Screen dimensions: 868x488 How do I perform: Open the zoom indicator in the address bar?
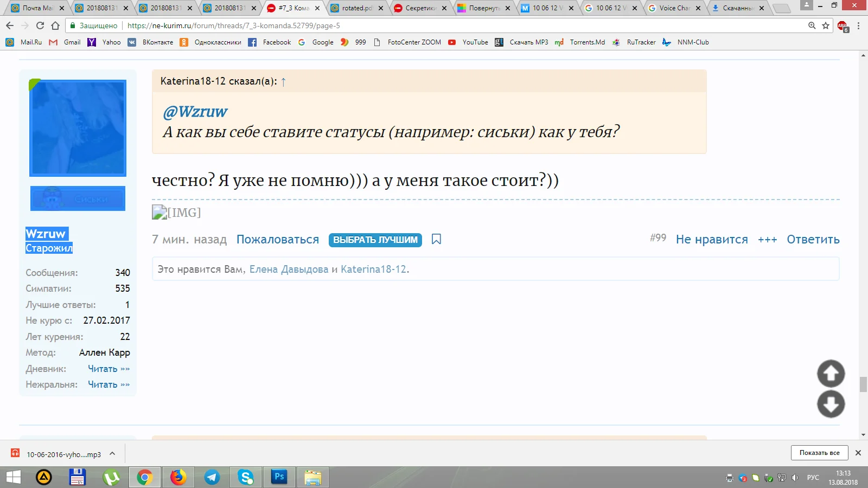(812, 25)
